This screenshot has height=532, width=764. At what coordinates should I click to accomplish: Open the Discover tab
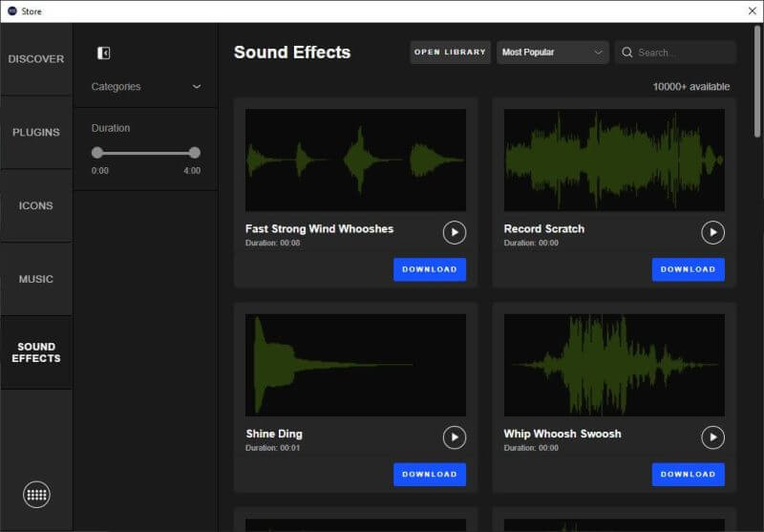[x=36, y=59]
